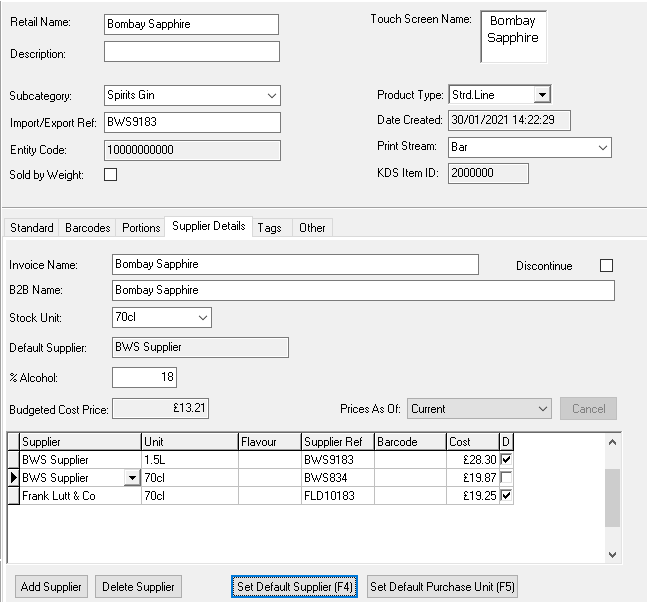Expand the Product Type dropdown
Screen dimensions: 647x602
(541, 95)
